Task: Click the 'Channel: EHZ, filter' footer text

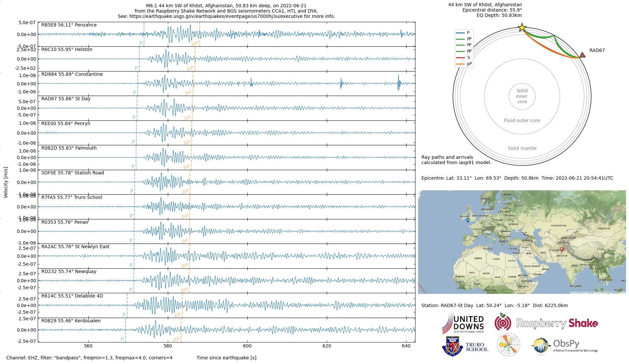Action: pyautogui.click(x=89, y=358)
